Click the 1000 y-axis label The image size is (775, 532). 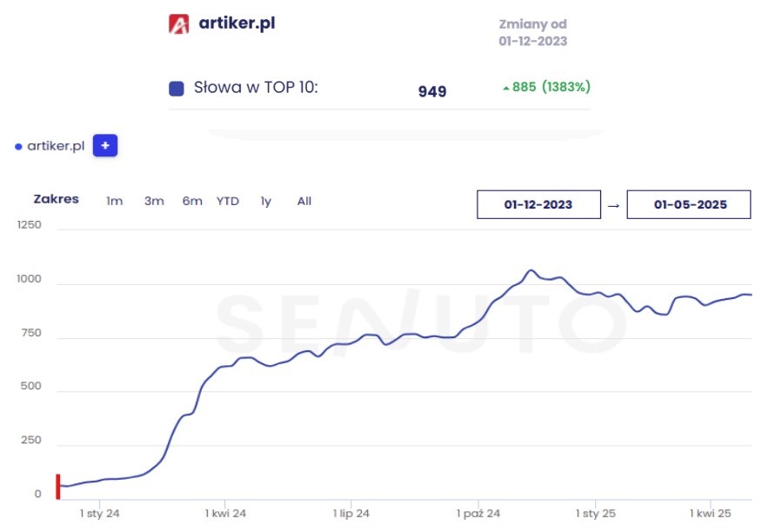[30, 278]
